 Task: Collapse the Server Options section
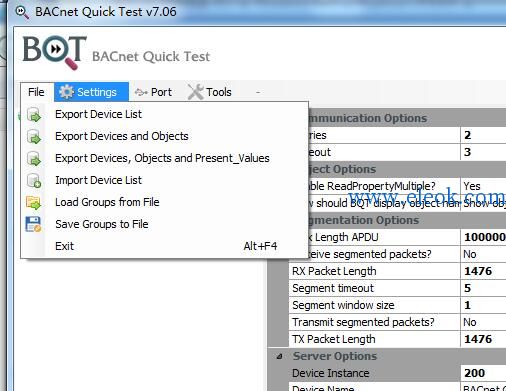coord(279,357)
